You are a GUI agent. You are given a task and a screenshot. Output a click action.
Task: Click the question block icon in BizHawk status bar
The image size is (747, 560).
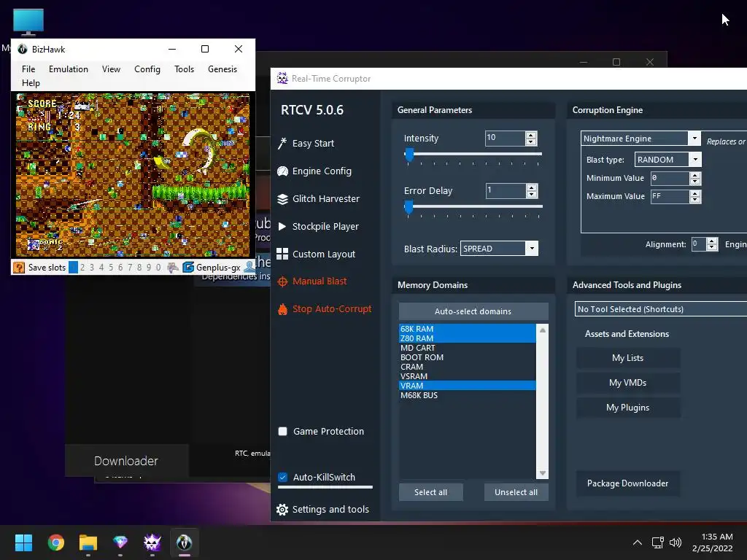pyautogui.click(x=19, y=267)
